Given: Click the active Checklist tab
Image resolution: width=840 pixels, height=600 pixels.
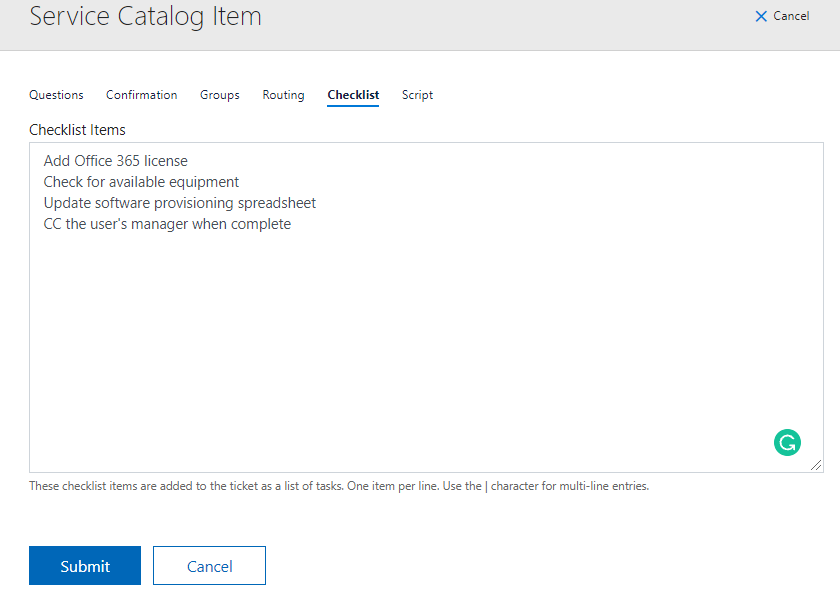Looking at the screenshot, I should pyautogui.click(x=353, y=95).
